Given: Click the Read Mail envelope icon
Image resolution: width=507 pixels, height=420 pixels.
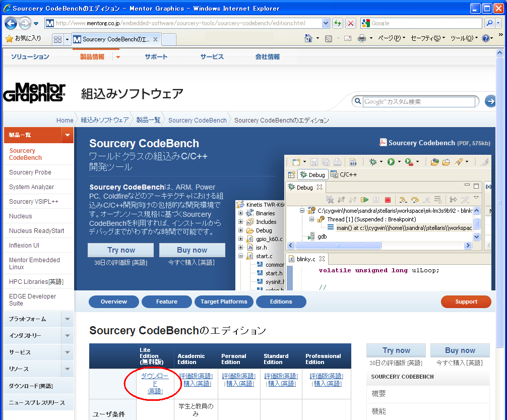Looking at the screenshot, I should [348, 38].
